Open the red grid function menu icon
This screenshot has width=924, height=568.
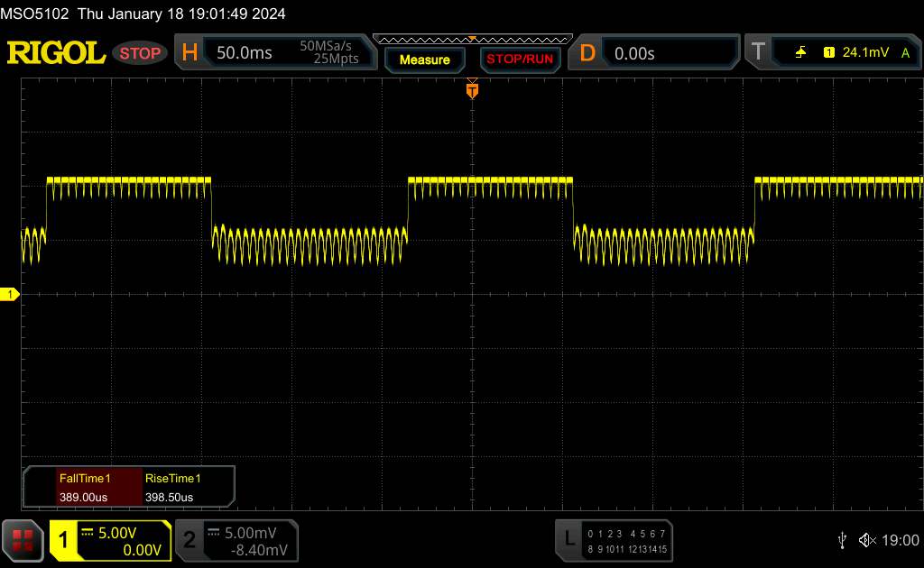point(23,540)
